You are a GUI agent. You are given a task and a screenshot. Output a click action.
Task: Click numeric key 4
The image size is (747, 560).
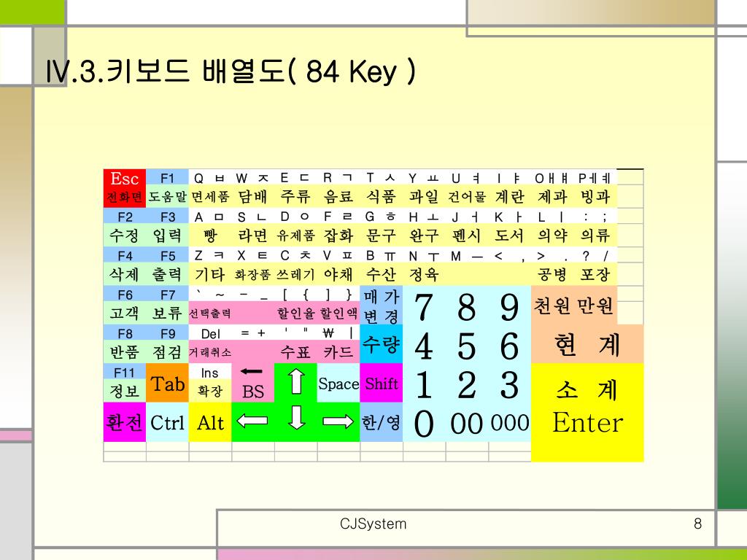(424, 344)
